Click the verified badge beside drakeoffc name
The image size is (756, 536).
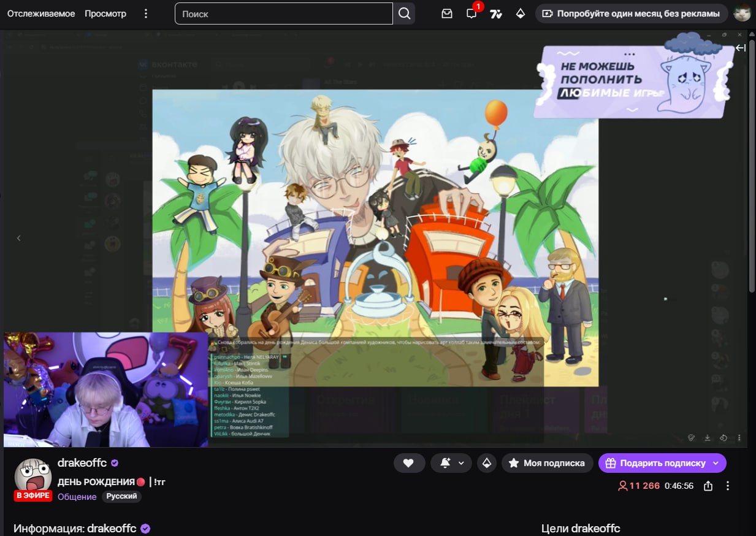[115, 463]
